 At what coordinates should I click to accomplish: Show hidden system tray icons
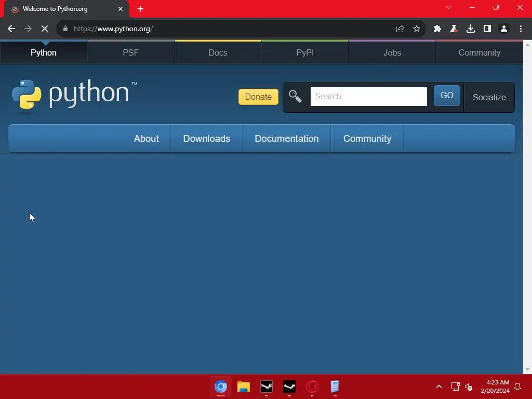tap(438, 387)
